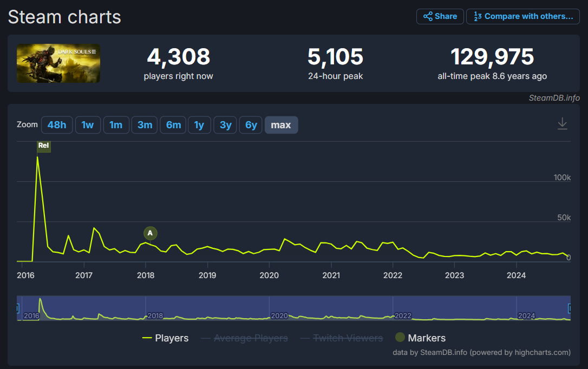Screen dimensions: 588x369
Task: Click the 4,308 players right now stat
Action: [x=178, y=63]
